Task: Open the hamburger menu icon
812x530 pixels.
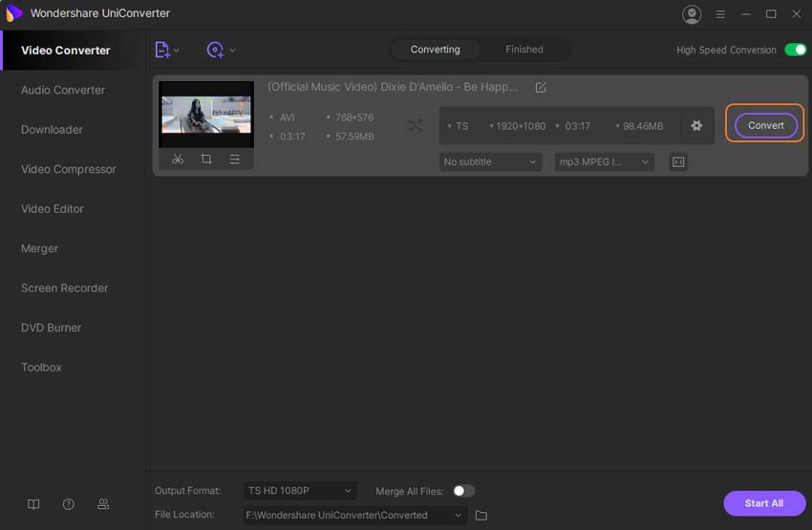Action: [x=720, y=14]
